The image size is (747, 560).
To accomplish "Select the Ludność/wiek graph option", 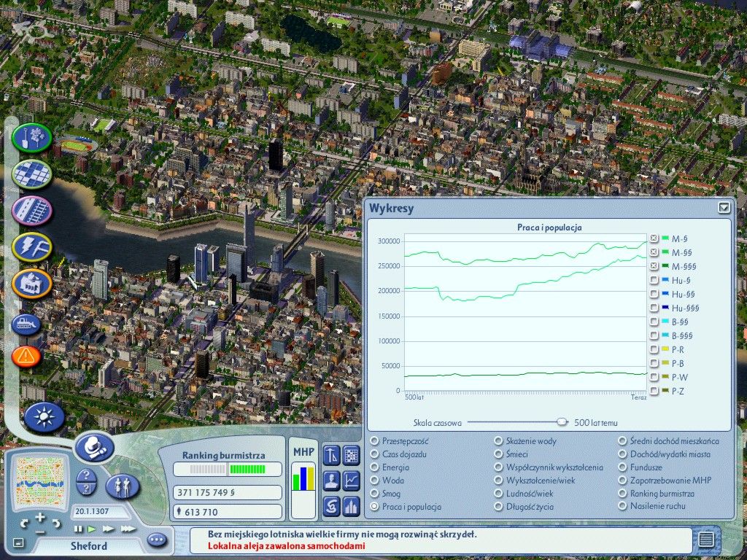I will tap(498, 494).
